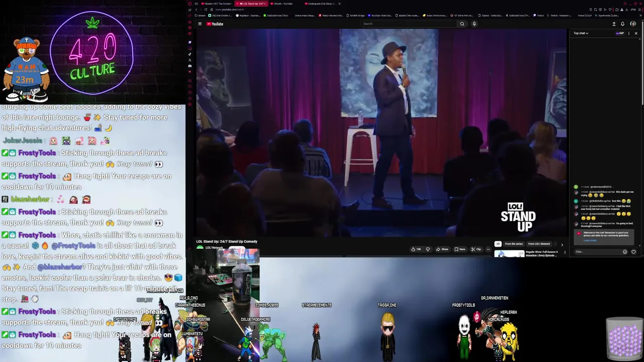
Task: Send a heart reaction in chat
Action: point(633,252)
